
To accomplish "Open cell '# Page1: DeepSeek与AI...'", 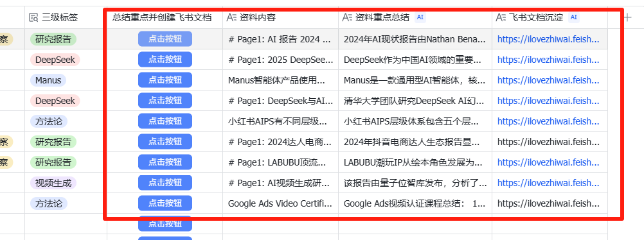I will click(x=280, y=101).
